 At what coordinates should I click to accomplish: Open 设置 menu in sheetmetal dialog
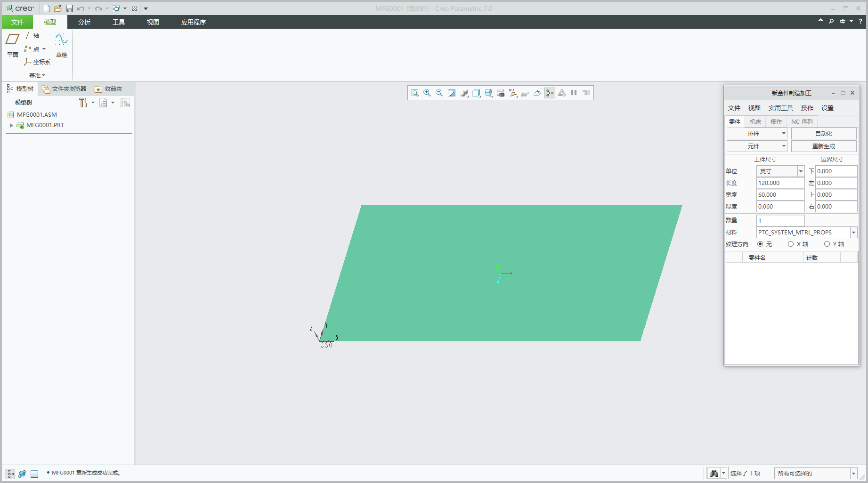pyautogui.click(x=827, y=108)
